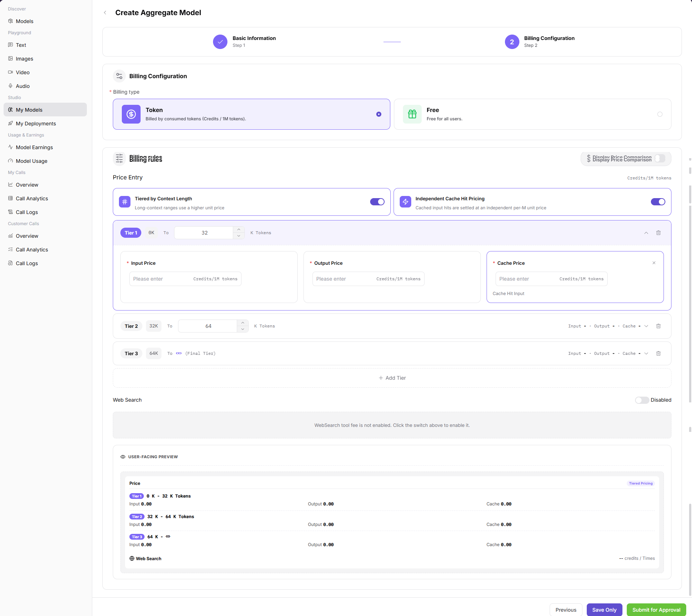Viewport: 692px width, 616px height.
Task: Click the Tier 2 token limit field
Action: (x=208, y=326)
